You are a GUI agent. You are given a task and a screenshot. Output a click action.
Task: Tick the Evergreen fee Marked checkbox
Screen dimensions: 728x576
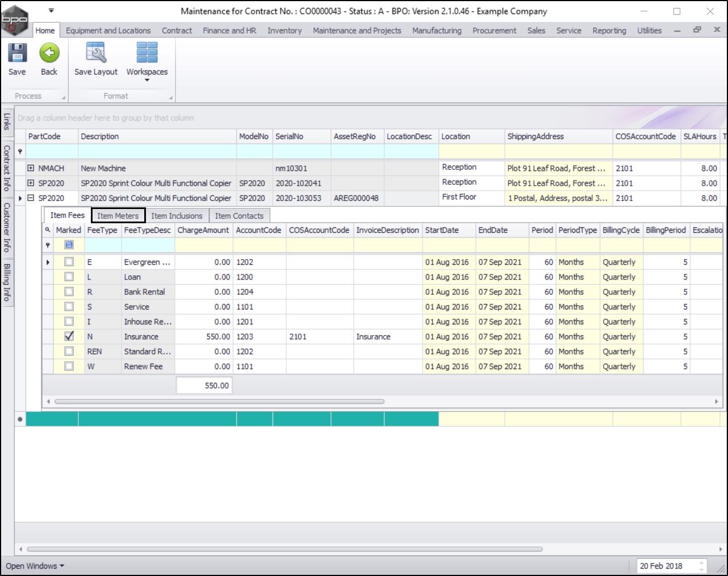coord(69,262)
